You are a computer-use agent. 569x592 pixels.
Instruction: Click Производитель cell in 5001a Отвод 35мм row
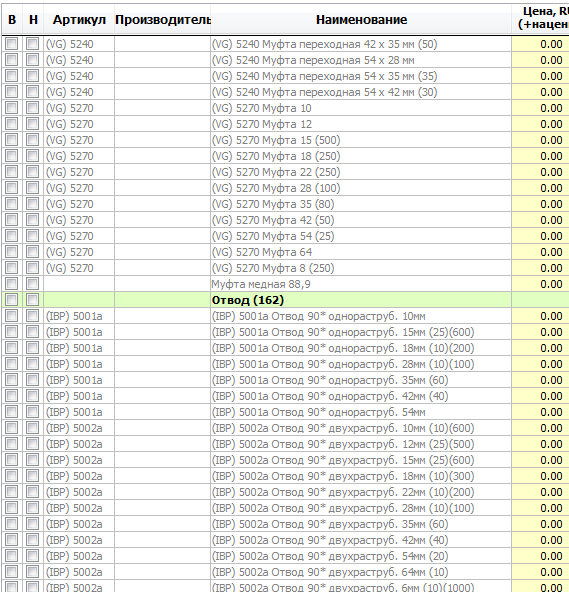pyautogui.click(x=162, y=380)
